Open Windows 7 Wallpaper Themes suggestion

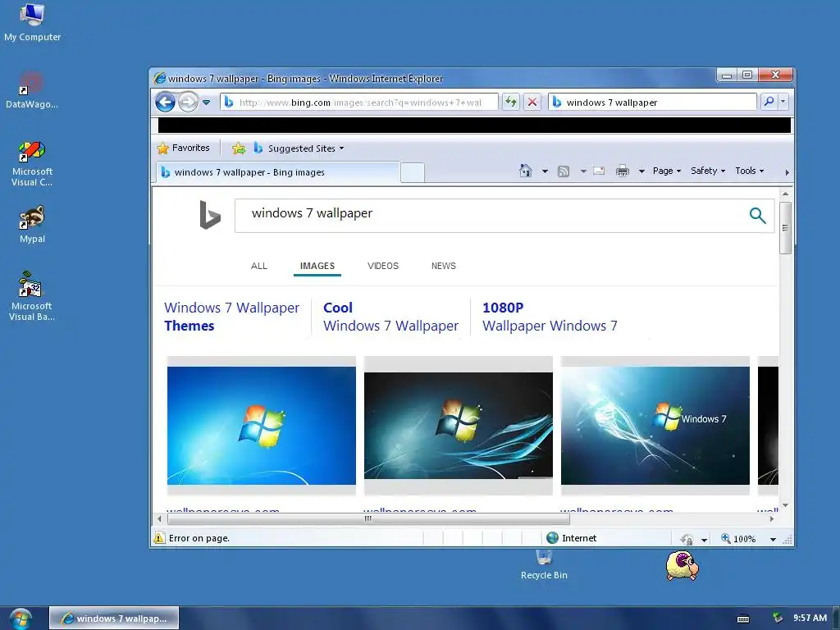231,317
